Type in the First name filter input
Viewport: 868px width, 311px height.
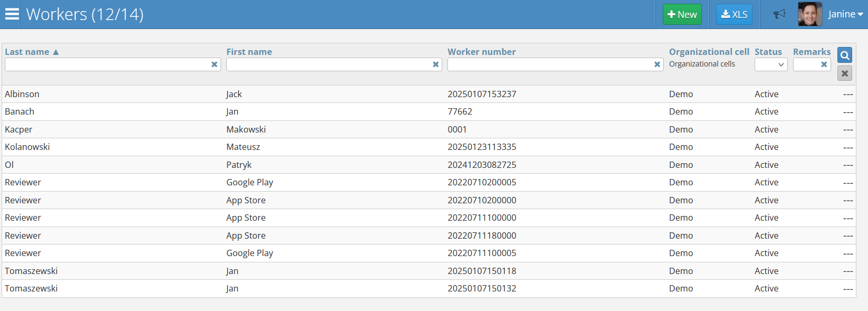[x=328, y=64]
